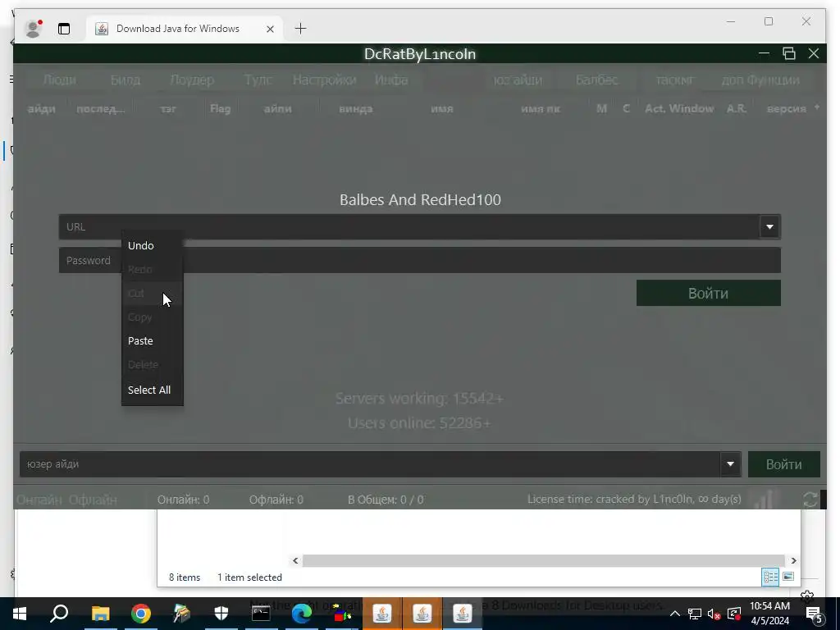840x630 pixels.
Task: Click the В Общем: 0 / 0 counter
Action: [386, 500]
